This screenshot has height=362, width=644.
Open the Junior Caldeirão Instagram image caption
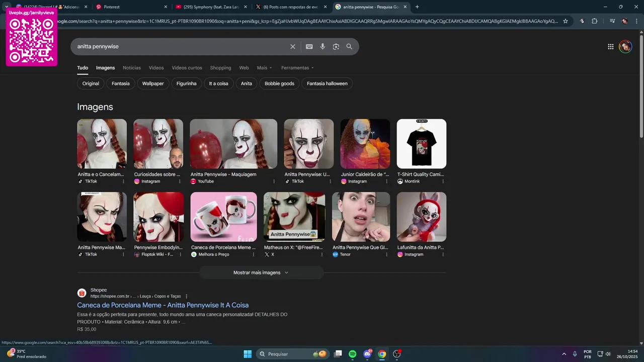point(365,174)
